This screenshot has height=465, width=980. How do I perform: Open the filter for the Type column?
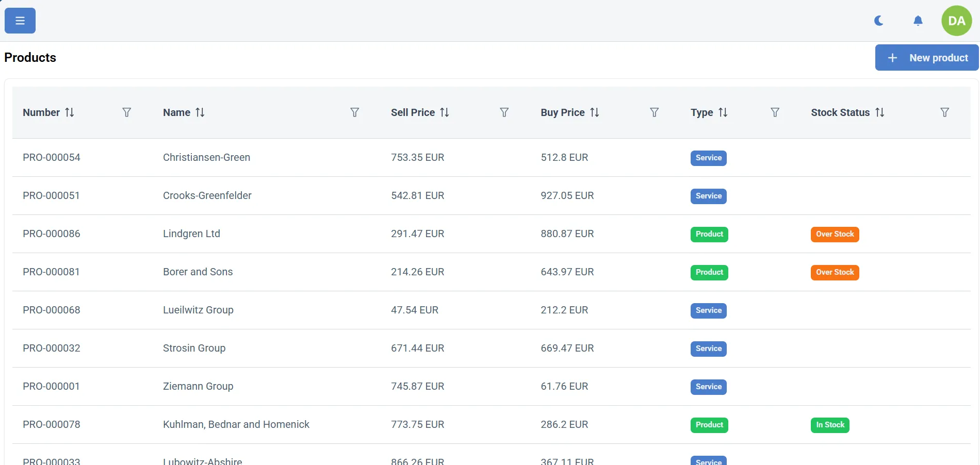(x=775, y=112)
